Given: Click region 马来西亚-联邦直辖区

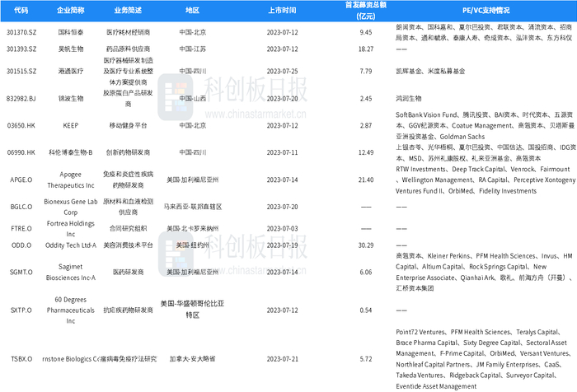Looking at the screenshot, I should pyautogui.click(x=192, y=207).
